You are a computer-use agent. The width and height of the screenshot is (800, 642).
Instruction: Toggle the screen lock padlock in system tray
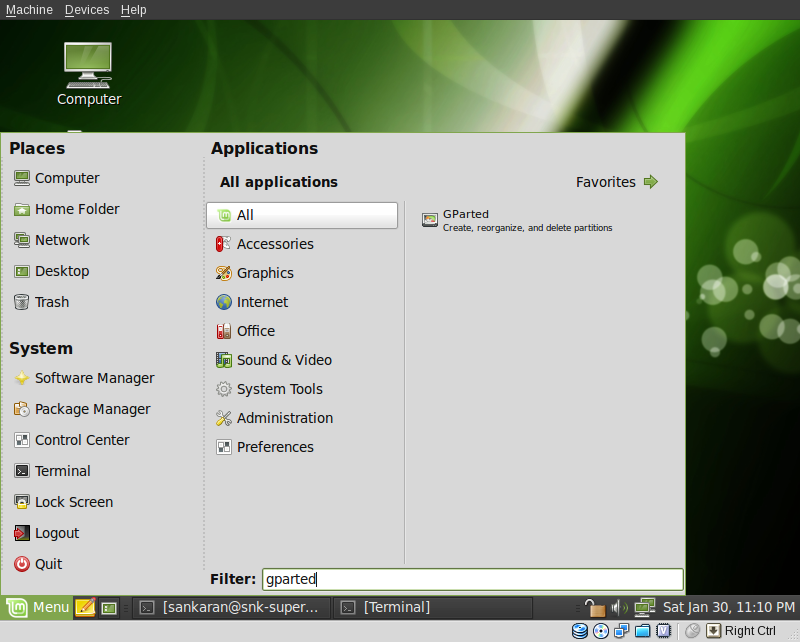(595, 607)
